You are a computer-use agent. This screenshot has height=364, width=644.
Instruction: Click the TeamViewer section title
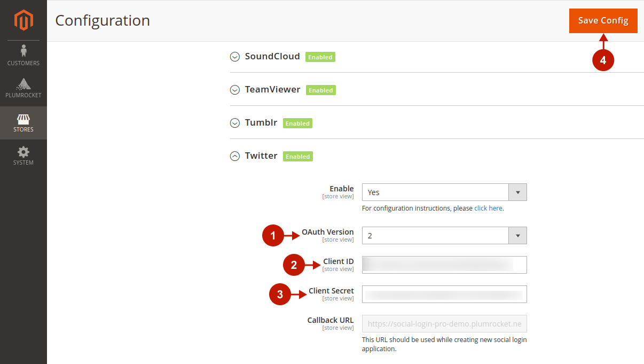[273, 89]
